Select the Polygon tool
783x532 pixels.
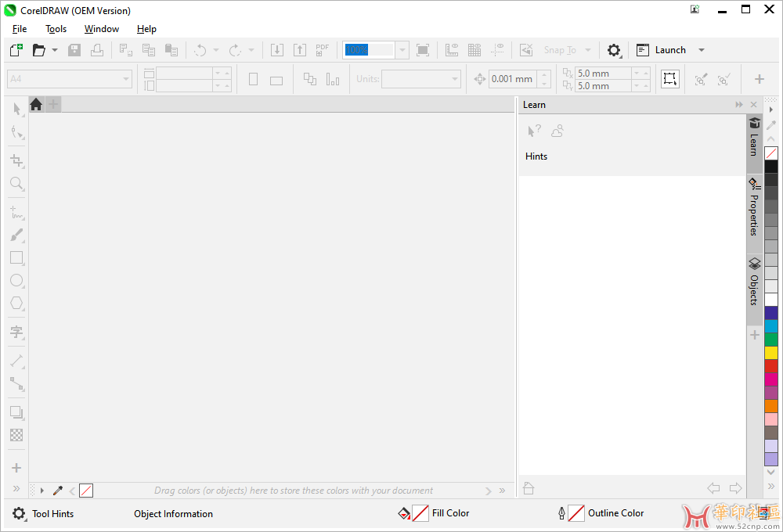pos(17,303)
